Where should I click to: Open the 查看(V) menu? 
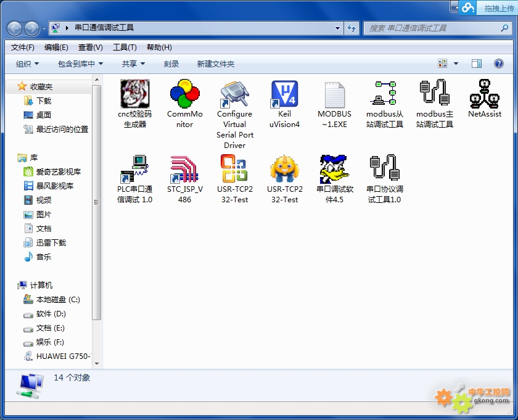[90, 47]
